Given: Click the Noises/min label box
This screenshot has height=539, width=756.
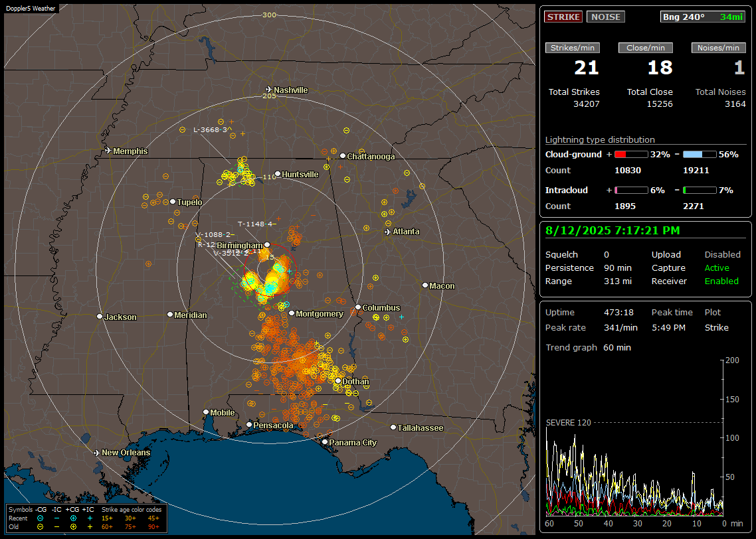Looking at the screenshot, I should click(718, 48).
